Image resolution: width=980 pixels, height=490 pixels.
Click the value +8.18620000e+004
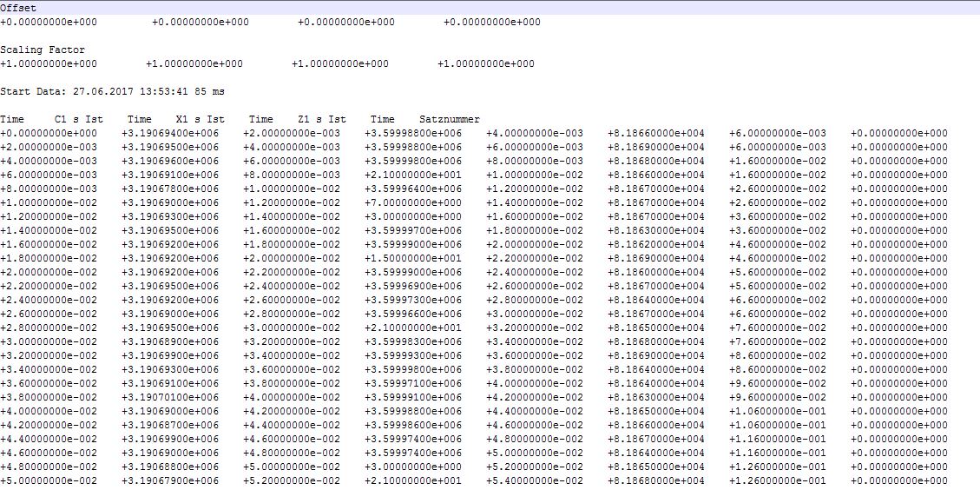656,244
